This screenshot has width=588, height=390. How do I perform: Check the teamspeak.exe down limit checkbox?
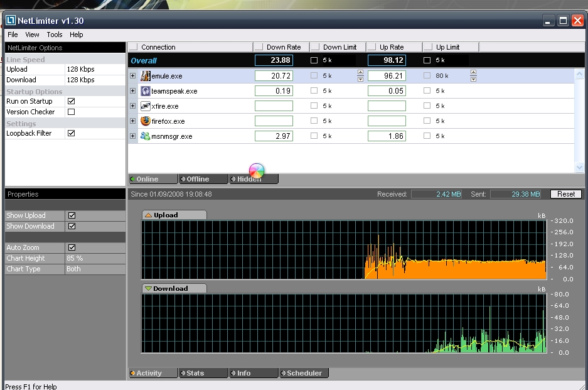click(x=314, y=90)
